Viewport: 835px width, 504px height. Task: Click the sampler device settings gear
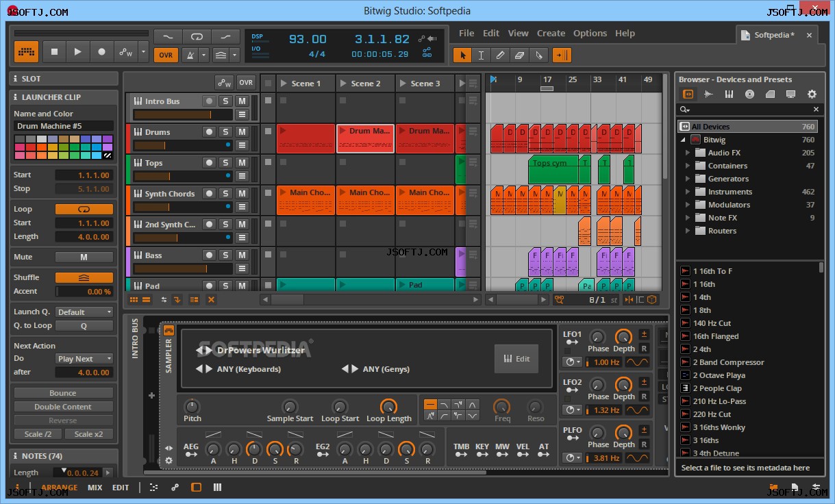(169, 461)
